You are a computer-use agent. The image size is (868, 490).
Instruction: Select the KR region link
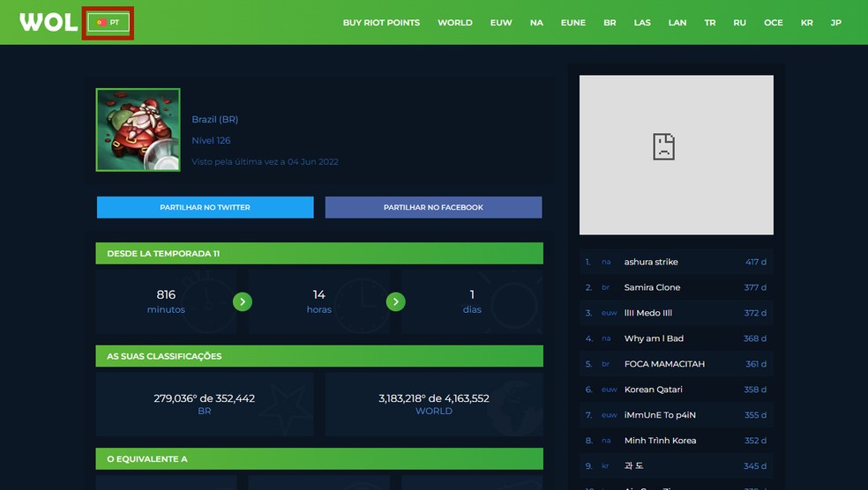pos(806,23)
